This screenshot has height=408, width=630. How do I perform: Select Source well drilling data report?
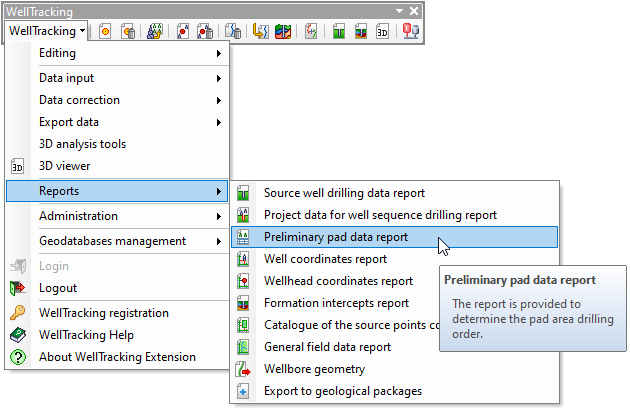[x=395, y=193]
